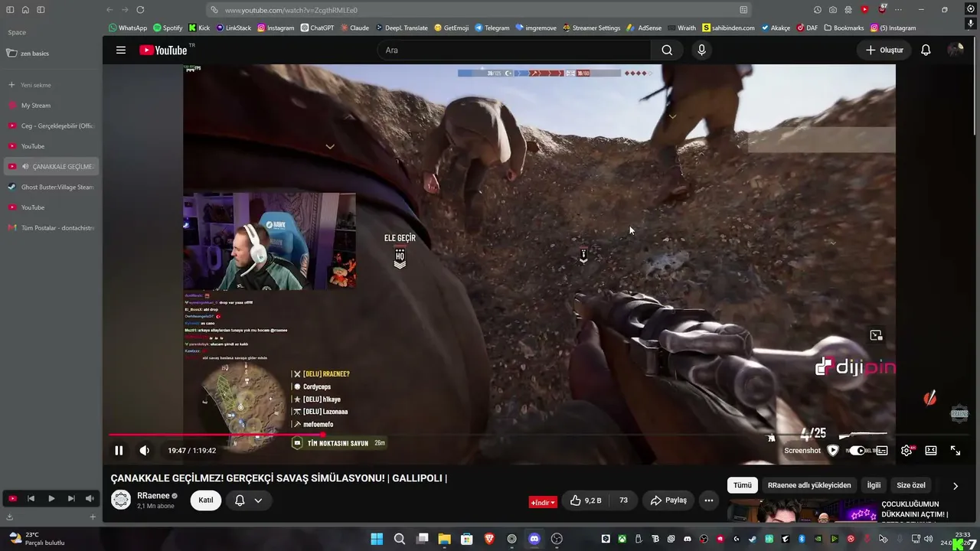Image resolution: width=980 pixels, height=551 pixels.
Task: Select the Tümü filter chip
Action: (x=743, y=485)
